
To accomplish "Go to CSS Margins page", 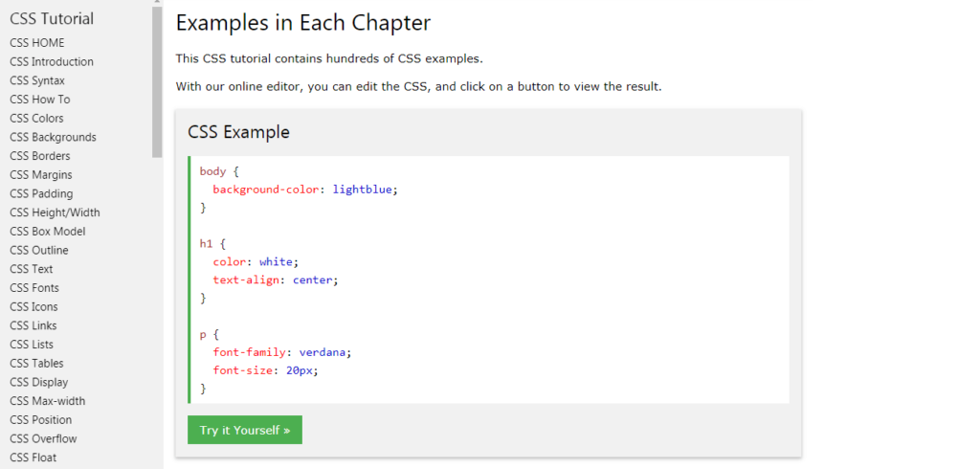I will [x=41, y=175].
